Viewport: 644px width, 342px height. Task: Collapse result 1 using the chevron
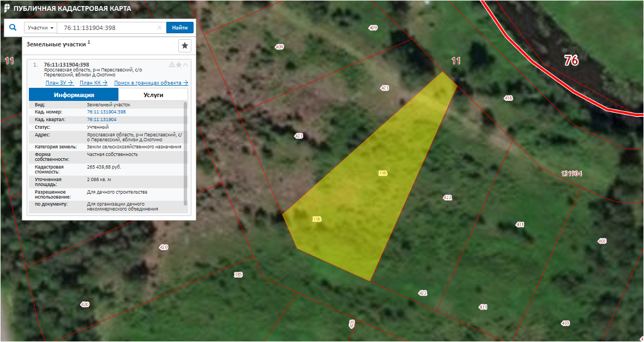(x=185, y=64)
